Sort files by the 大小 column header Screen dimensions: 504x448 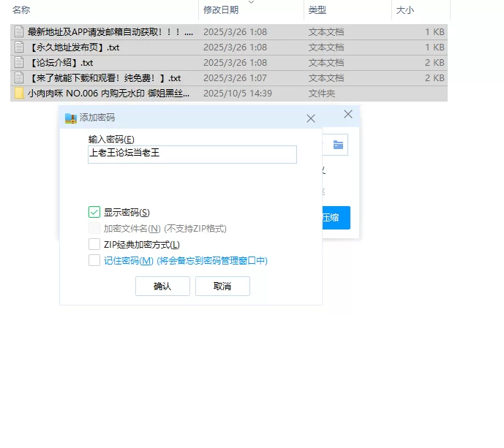point(405,10)
